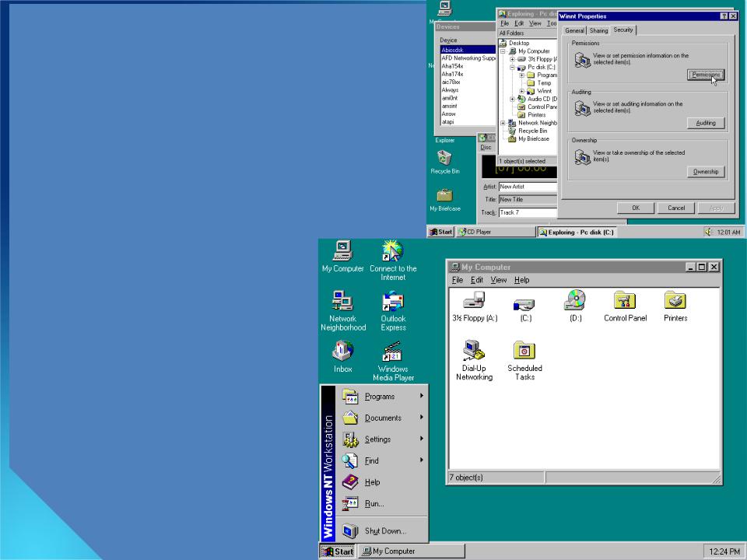
Task: Click My Computer button on lower taskbar
Action: (412, 551)
